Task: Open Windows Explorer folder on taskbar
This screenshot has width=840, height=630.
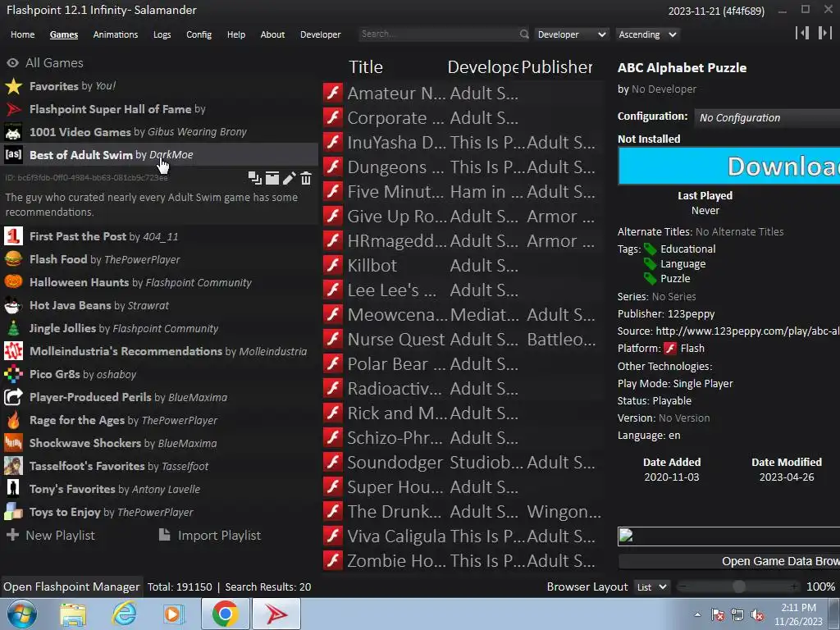Action: pos(73,614)
